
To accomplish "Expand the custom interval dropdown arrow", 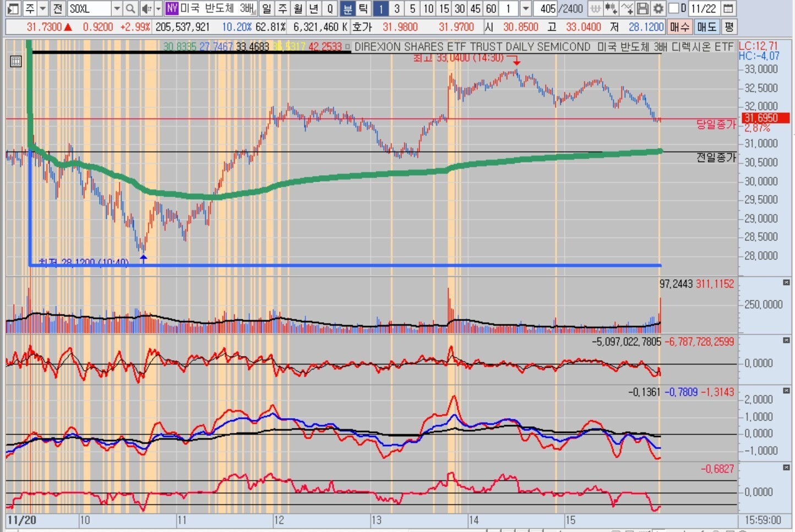I will click(525, 8).
